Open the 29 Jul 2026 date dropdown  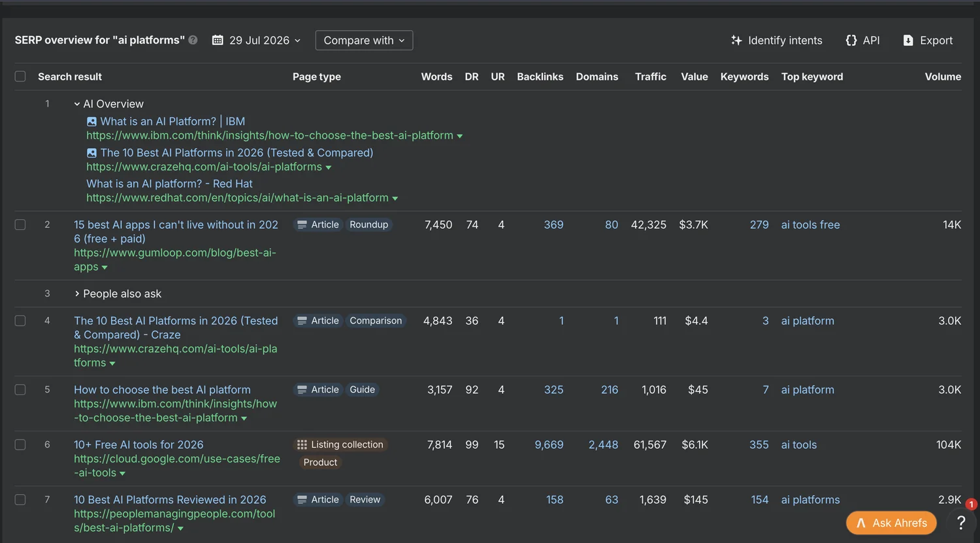pos(257,41)
